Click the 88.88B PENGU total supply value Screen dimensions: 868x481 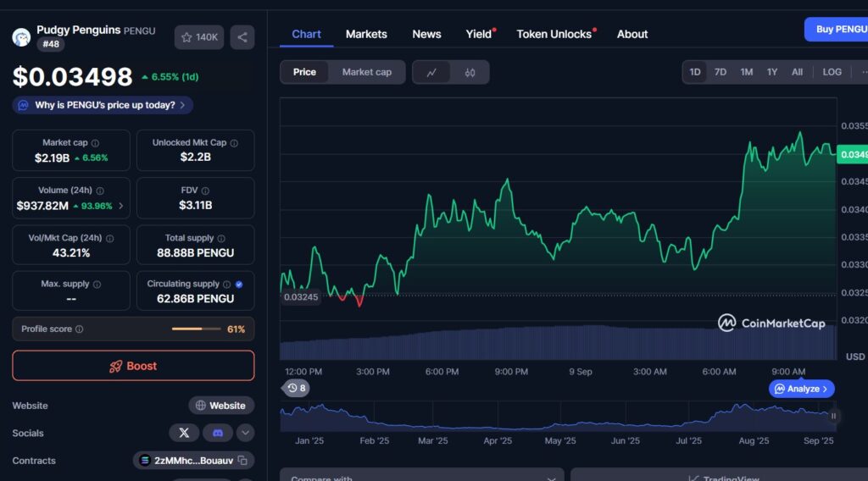pos(196,252)
